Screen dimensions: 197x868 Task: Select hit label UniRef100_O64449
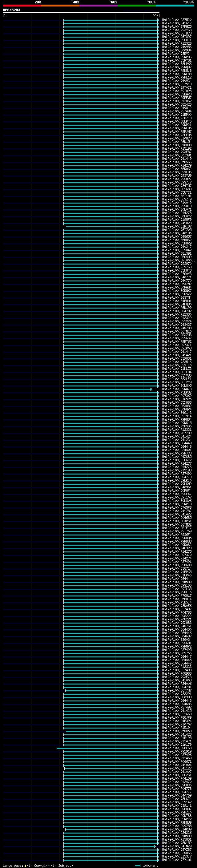(x=176, y=443)
